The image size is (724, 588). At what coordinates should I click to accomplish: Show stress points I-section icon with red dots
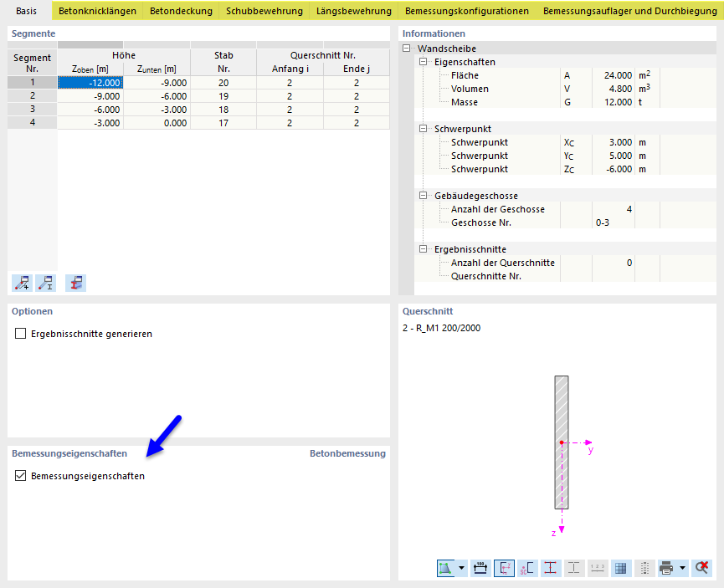(x=551, y=568)
